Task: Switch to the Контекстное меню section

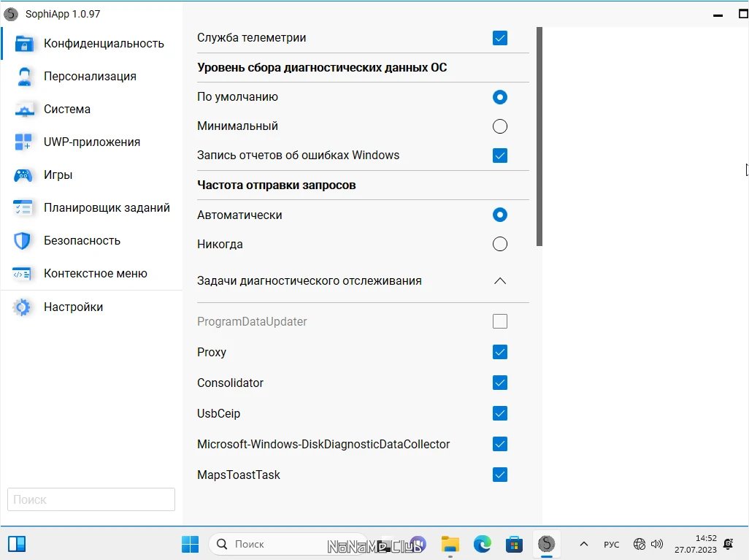Action: click(92, 274)
